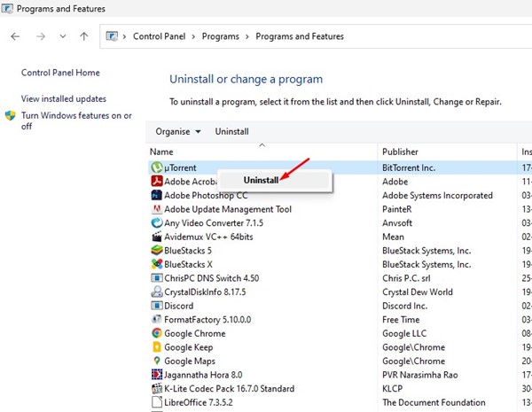Click the Adobe Acrobat icon in list
Image resolution: width=532 pixels, height=412 pixels.
[x=157, y=181]
